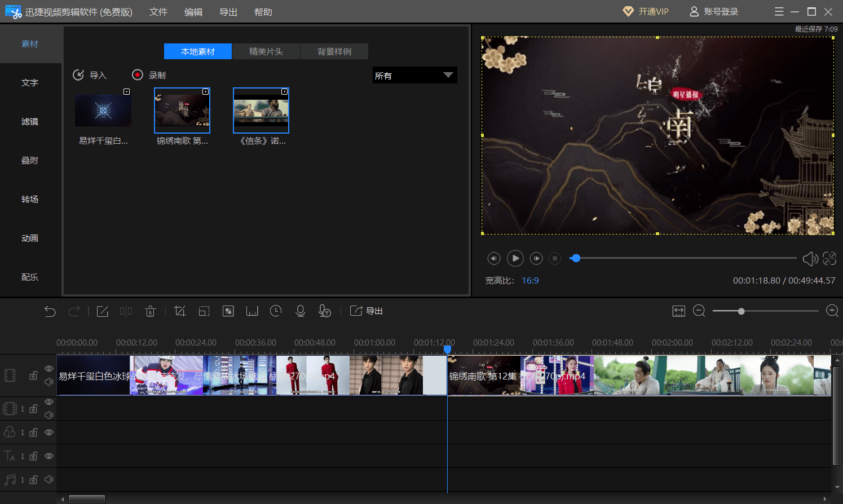Mute the picture-in-picture track audio

pos(49,415)
